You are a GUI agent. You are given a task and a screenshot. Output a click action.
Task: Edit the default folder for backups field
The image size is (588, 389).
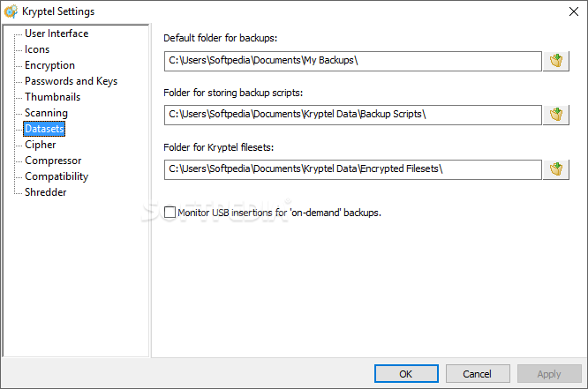click(353, 61)
